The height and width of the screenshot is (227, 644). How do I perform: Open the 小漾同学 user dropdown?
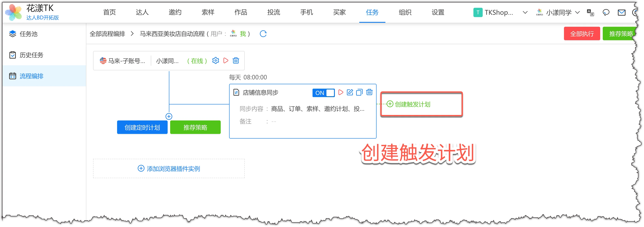pos(558,12)
